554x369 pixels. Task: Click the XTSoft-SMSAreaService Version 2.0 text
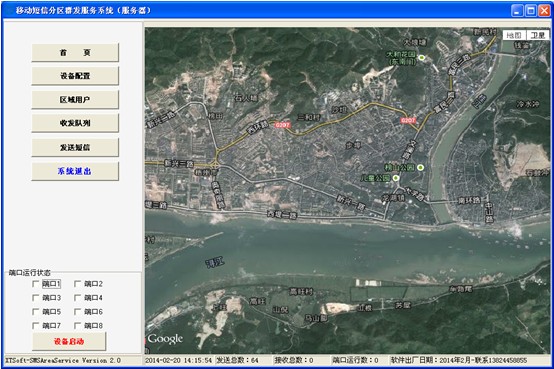coord(63,361)
